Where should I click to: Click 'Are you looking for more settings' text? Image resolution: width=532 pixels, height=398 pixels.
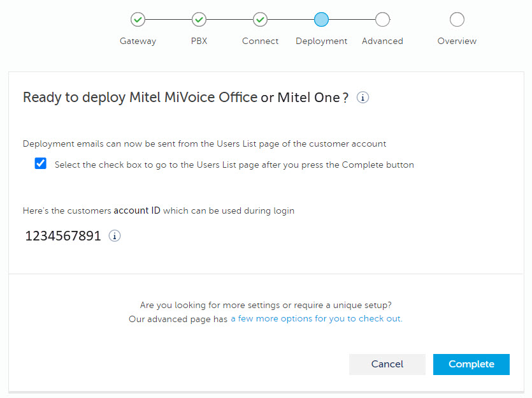coord(266,305)
